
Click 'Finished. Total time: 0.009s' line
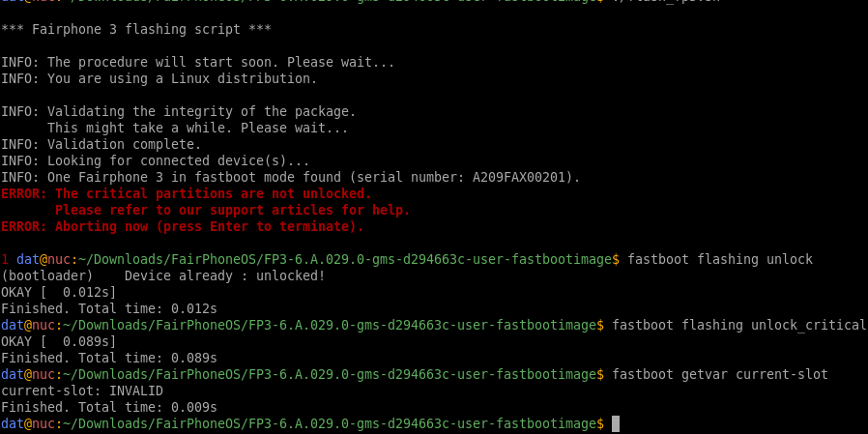coord(109,408)
